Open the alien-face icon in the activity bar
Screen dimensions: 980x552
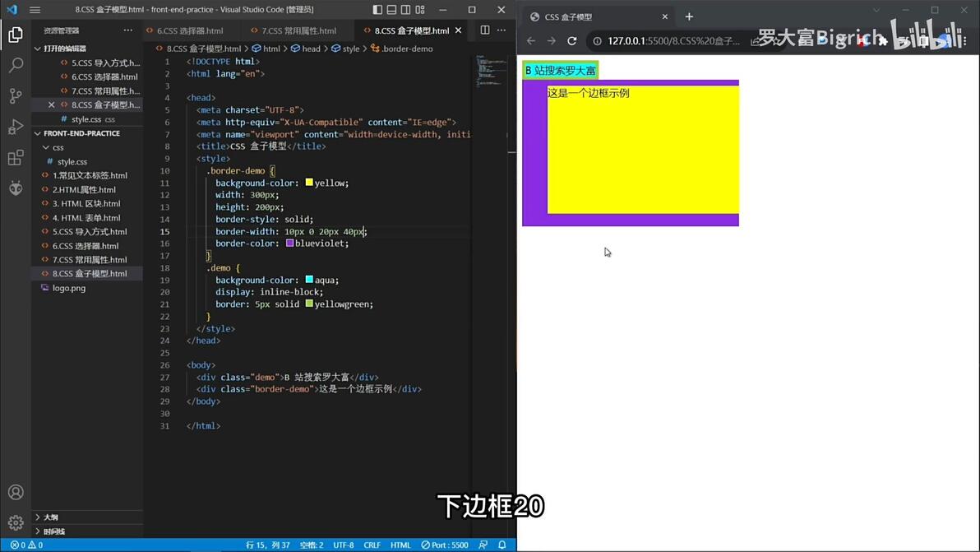tap(16, 188)
